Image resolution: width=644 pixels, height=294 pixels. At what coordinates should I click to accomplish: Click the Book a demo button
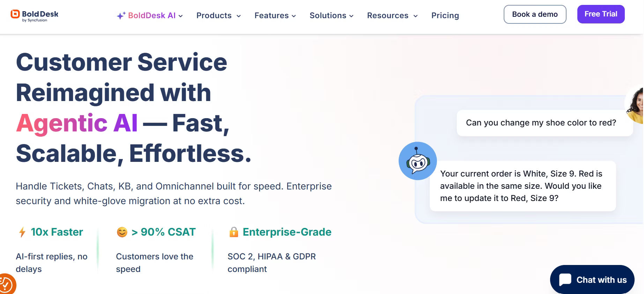(x=535, y=14)
